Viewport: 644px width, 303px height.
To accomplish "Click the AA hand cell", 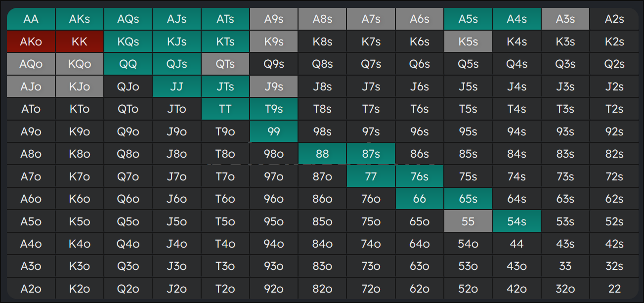I will pyautogui.click(x=31, y=19).
